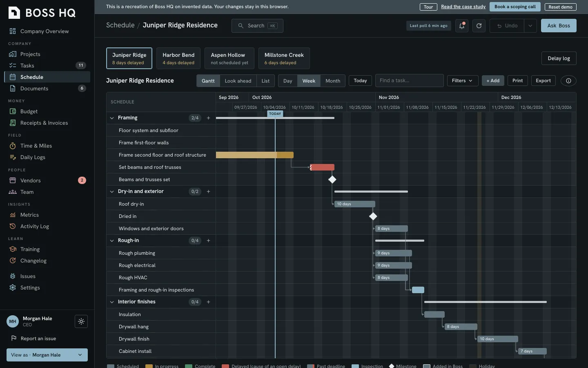Add a task to Framing phase
The image size is (588, 368).
point(208,118)
